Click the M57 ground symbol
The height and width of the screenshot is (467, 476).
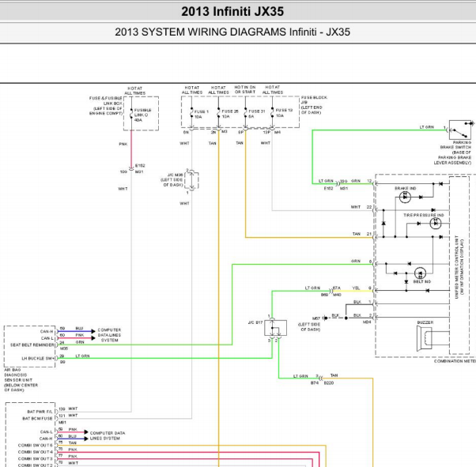tap(325, 318)
